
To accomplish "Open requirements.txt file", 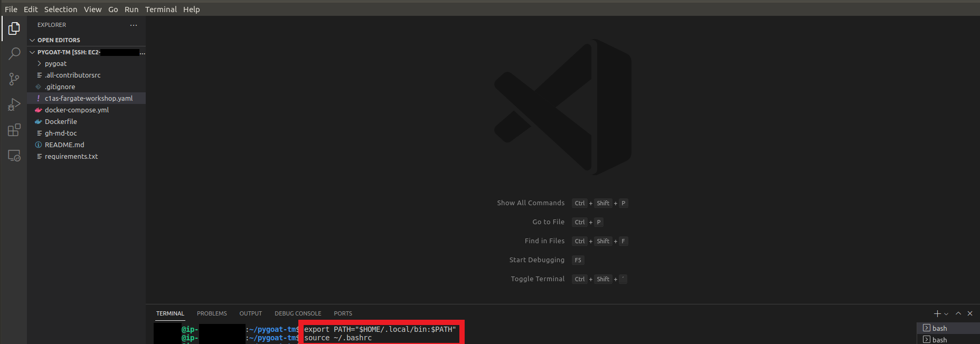I will (86, 156).
